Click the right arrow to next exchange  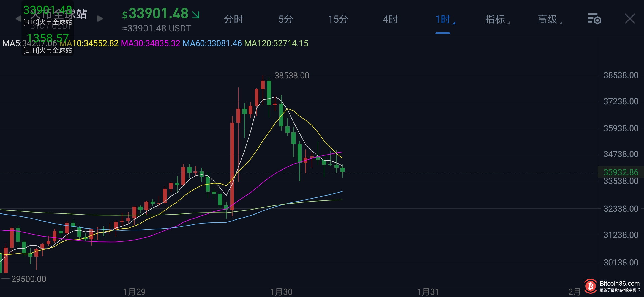coord(100,19)
